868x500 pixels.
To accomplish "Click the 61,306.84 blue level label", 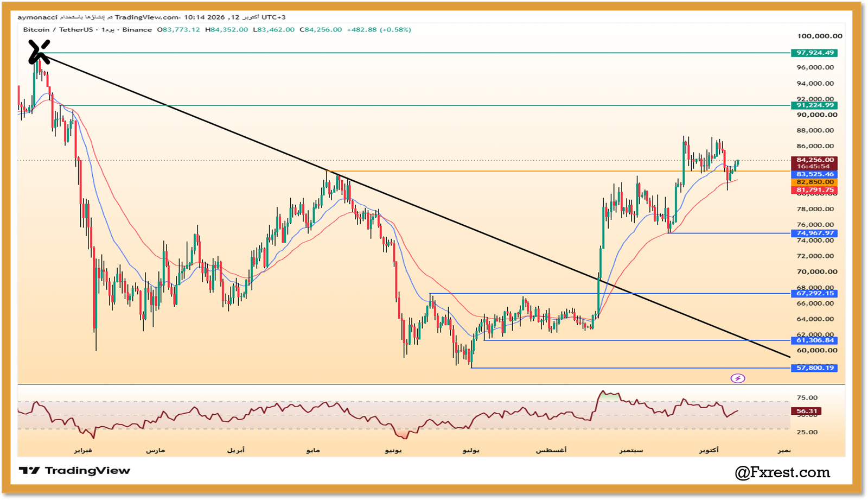I will (815, 340).
